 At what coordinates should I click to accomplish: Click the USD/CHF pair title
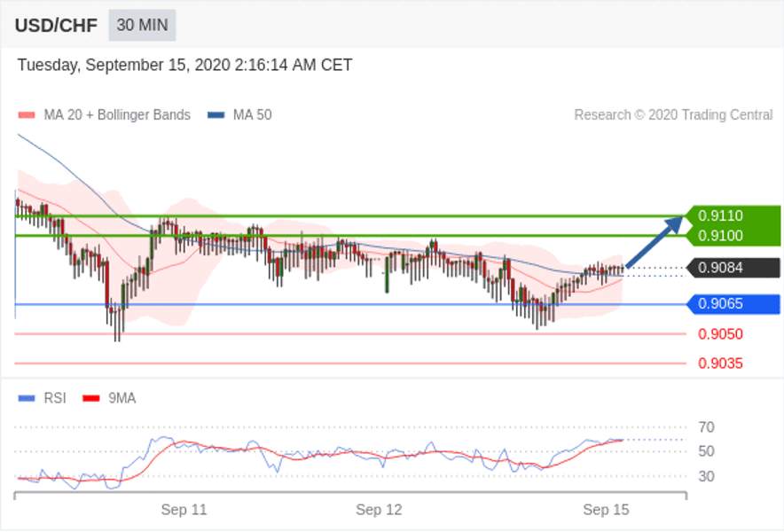coord(56,25)
